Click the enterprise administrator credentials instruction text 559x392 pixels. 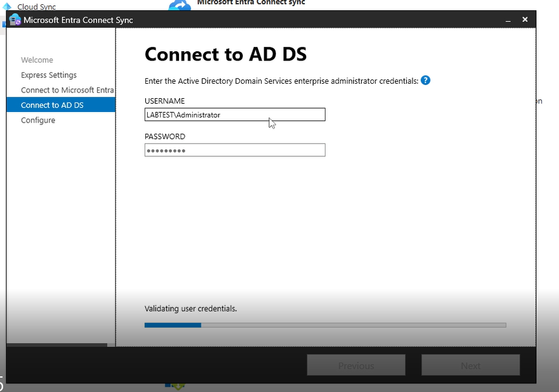282,81
